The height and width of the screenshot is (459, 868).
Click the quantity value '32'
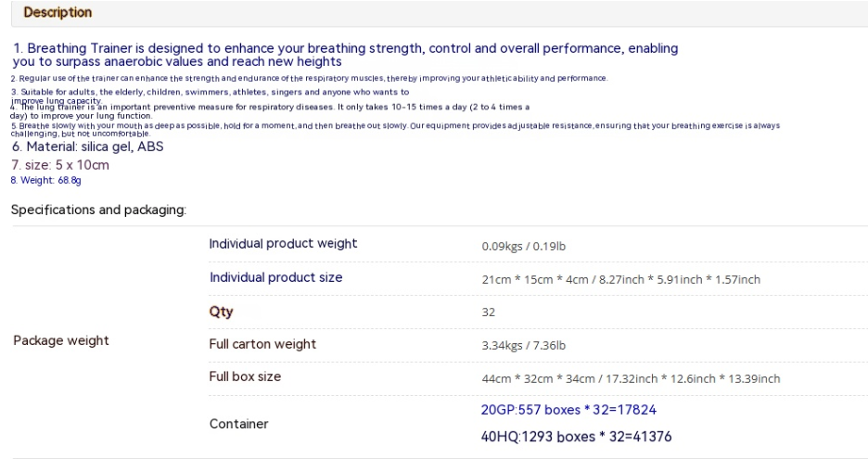(x=488, y=312)
